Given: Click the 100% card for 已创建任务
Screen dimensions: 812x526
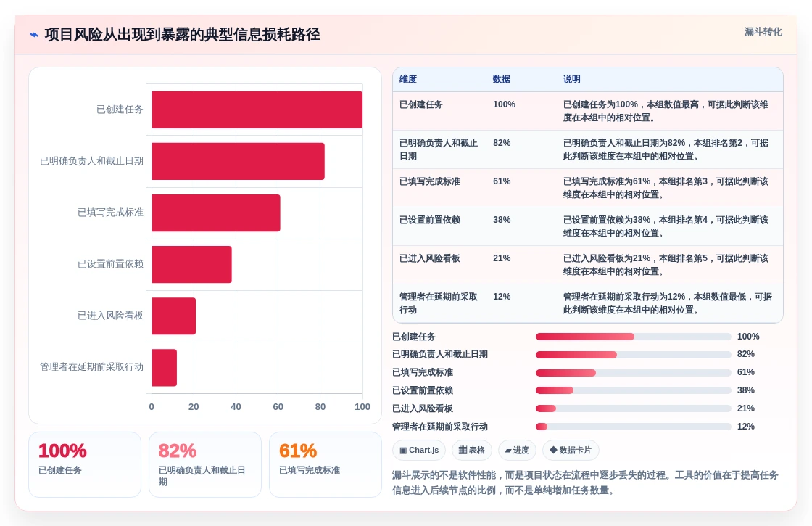Looking at the screenshot, I should (85, 464).
